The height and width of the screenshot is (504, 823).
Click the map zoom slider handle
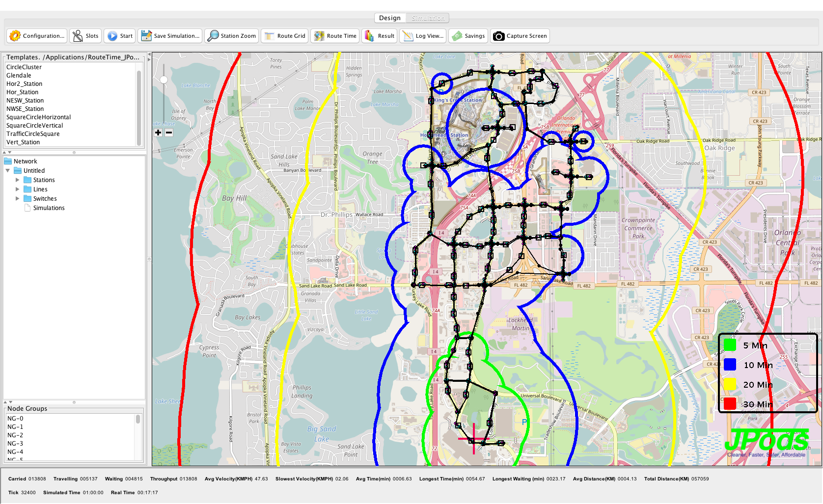pyautogui.click(x=164, y=80)
